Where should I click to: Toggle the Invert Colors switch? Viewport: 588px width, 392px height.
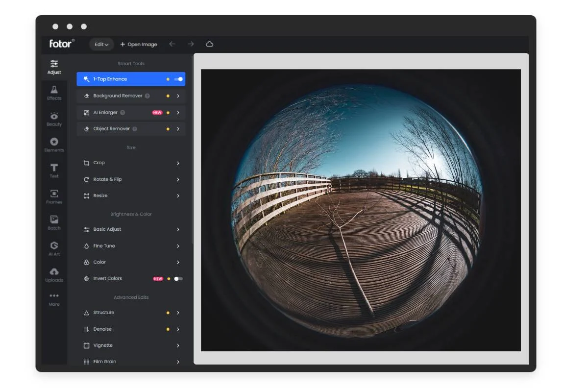pos(178,278)
